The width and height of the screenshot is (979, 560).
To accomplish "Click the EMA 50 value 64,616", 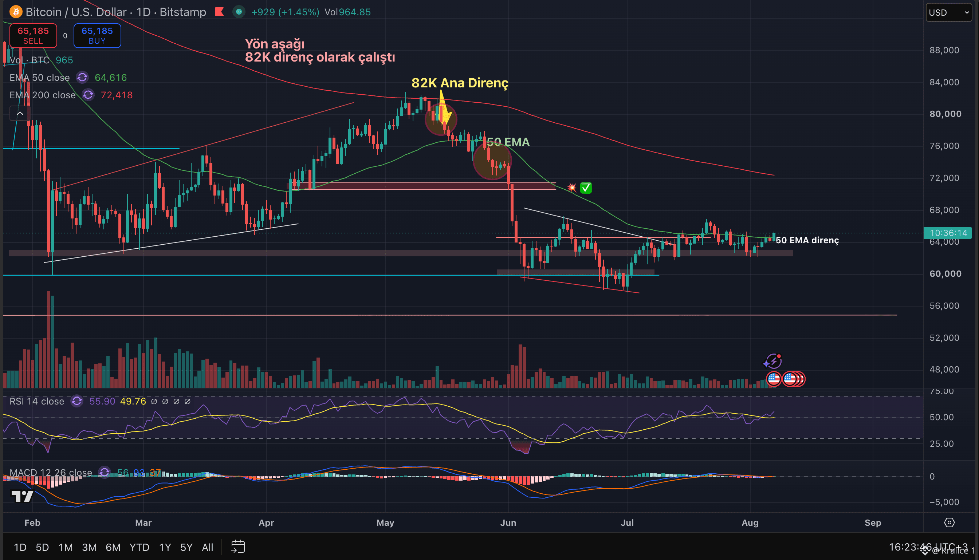I will (x=111, y=78).
